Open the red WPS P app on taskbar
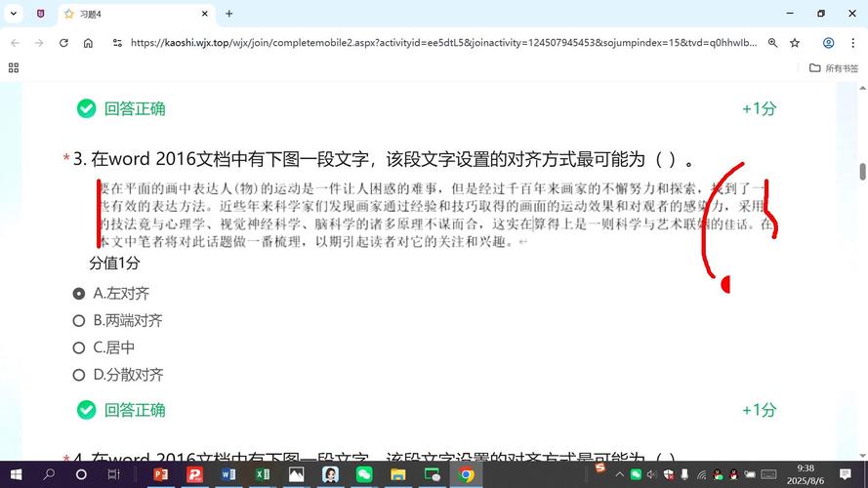This screenshot has height=488, width=868. coord(194,474)
